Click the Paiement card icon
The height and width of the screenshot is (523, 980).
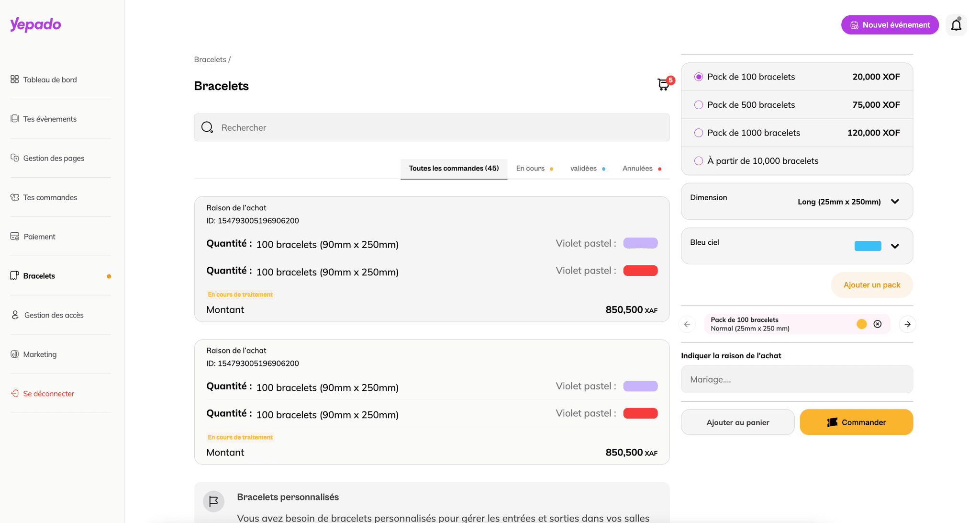15,237
